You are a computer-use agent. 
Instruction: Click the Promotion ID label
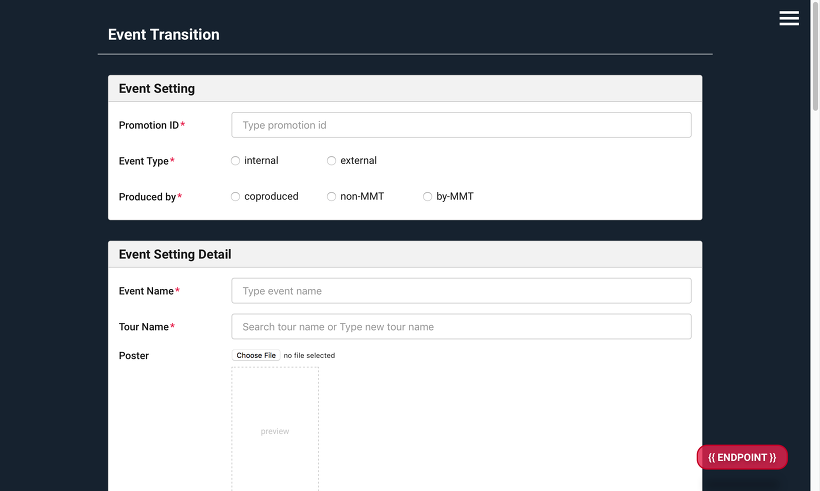pyautogui.click(x=148, y=126)
